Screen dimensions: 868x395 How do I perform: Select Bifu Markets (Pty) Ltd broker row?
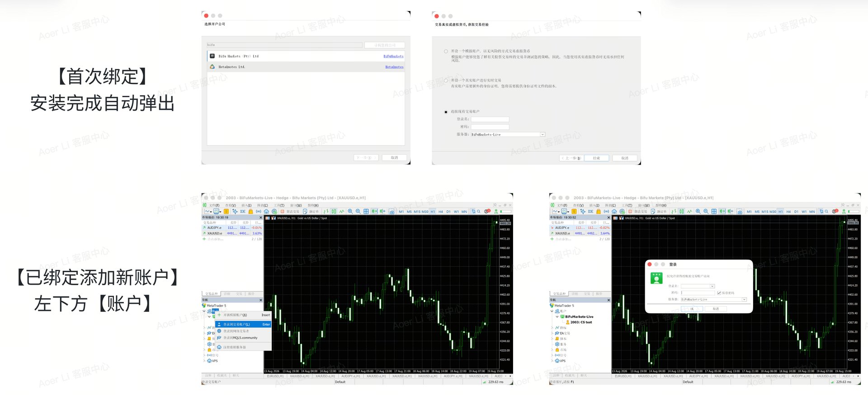307,56
